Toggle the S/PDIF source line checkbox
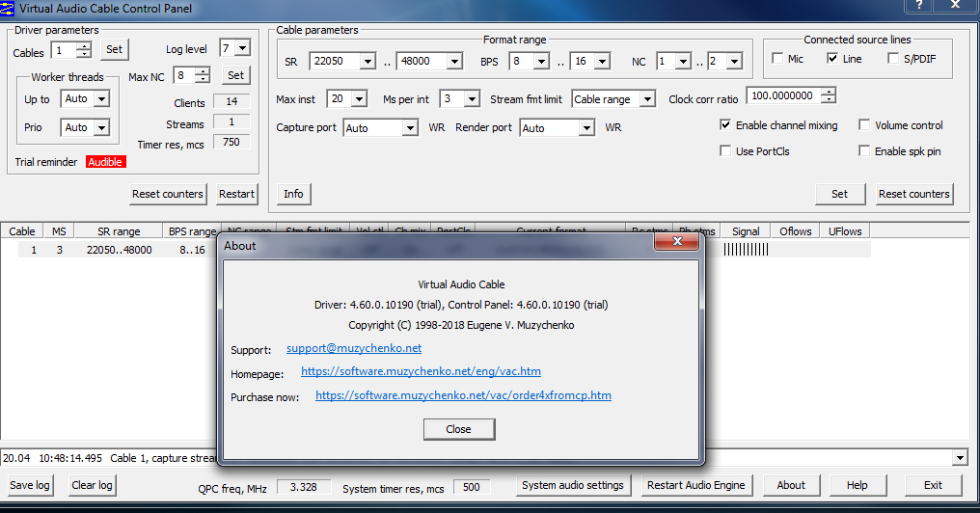The width and height of the screenshot is (980, 513). click(893, 58)
